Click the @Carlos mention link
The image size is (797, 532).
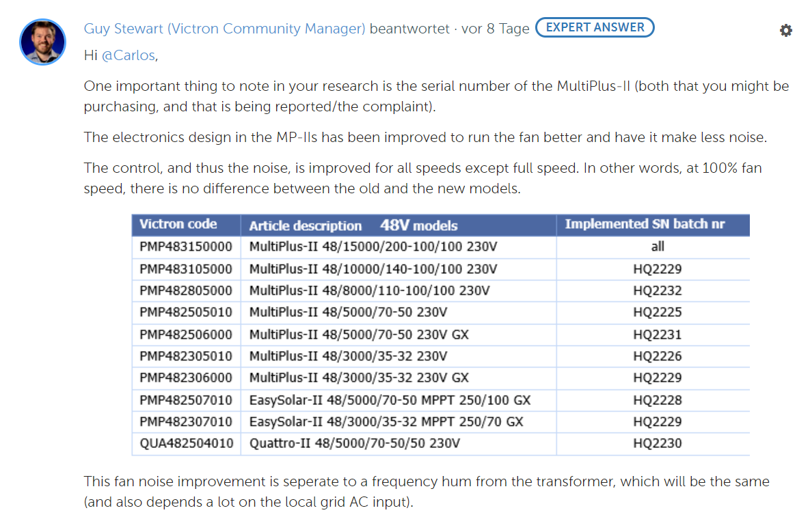129,55
